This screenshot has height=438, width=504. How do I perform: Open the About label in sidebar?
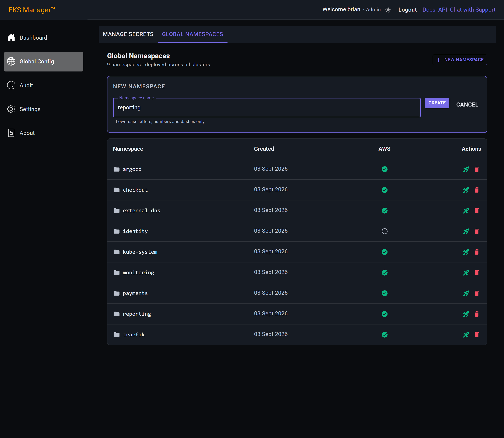click(27, 133)
